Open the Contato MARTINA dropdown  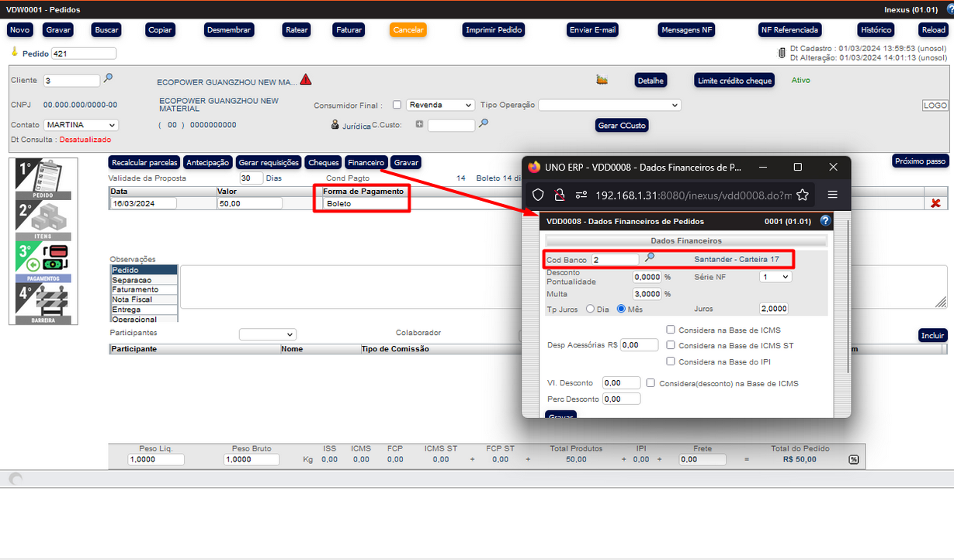click(81, 125)
